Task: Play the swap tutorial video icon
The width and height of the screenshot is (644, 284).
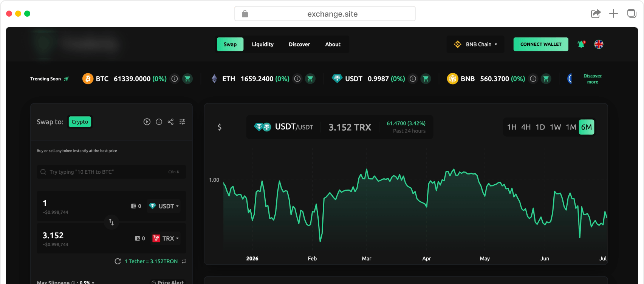Action: (147, 122)
